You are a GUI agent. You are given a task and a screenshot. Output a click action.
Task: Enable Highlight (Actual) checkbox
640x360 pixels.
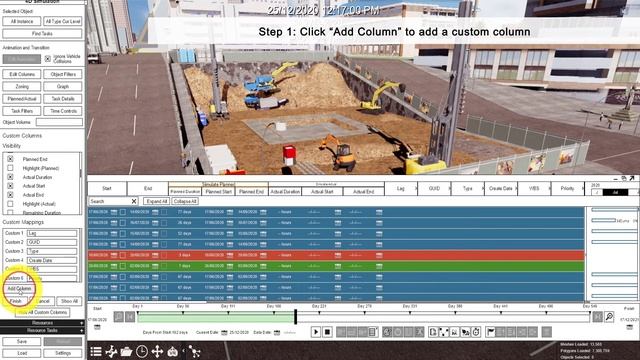(x=10, y=204)
